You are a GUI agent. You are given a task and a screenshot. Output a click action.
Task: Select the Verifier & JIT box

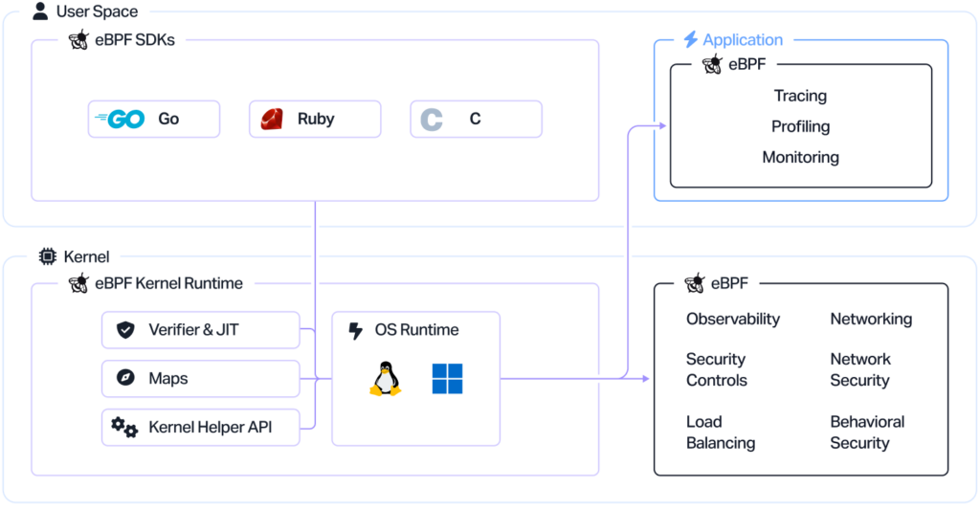point(201,330)
